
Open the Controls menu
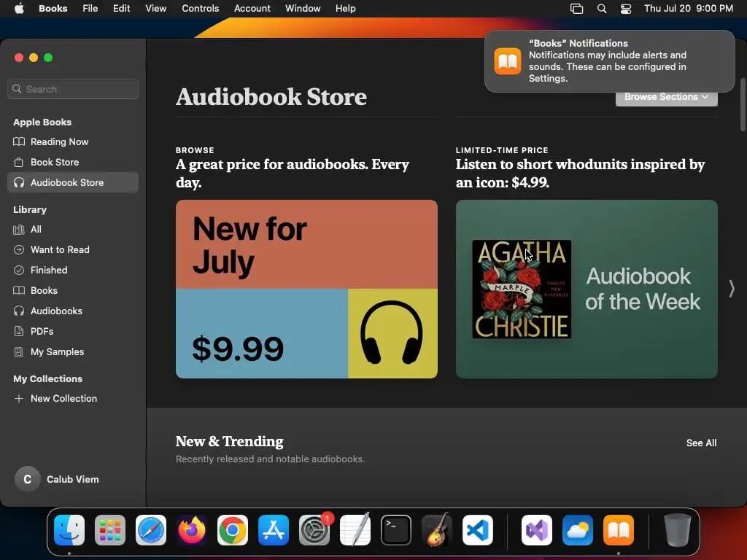(200, 9)
